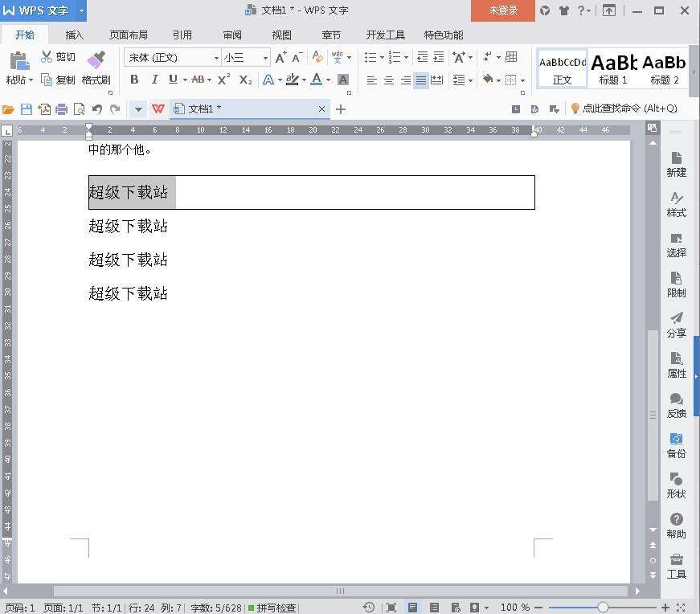Click the superscript X² icon

[x=224, y=80]
